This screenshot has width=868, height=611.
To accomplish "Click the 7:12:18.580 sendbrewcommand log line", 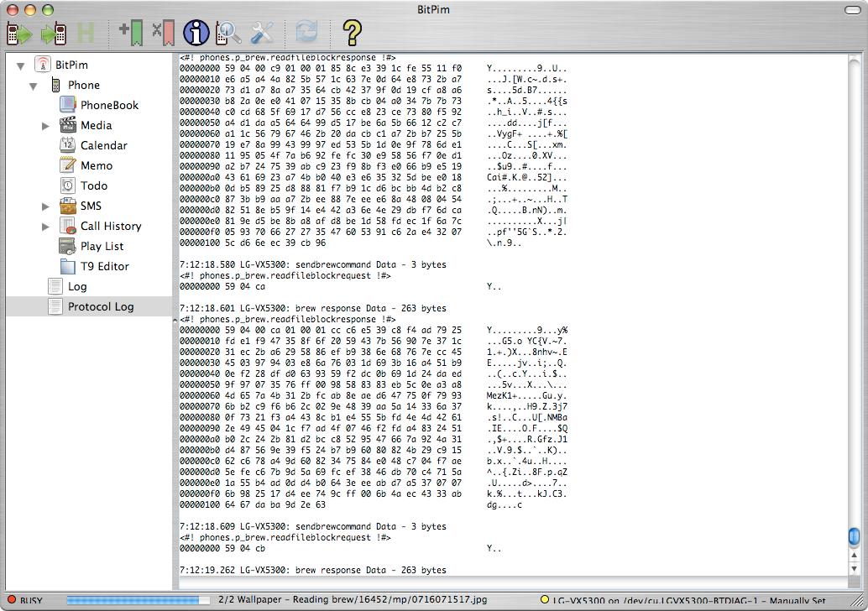I will (313, 264).
